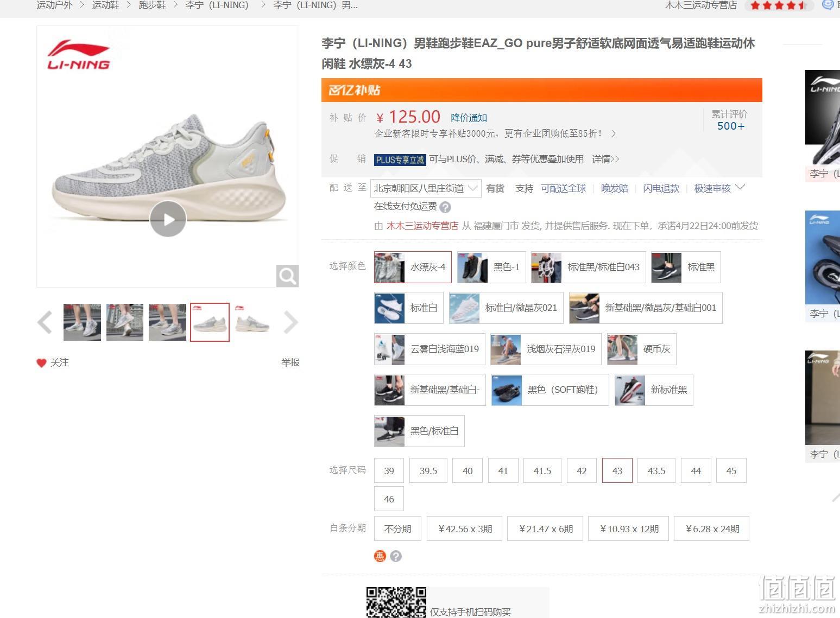Select shoe size 41.5
This screenshot has height=618, width=840.
(542, 470)
